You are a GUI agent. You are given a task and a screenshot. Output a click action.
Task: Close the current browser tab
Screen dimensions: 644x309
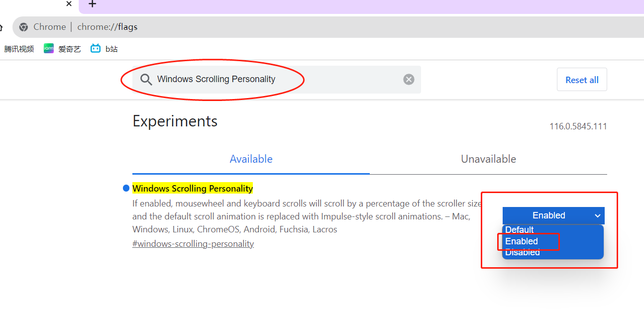[69, 4]
